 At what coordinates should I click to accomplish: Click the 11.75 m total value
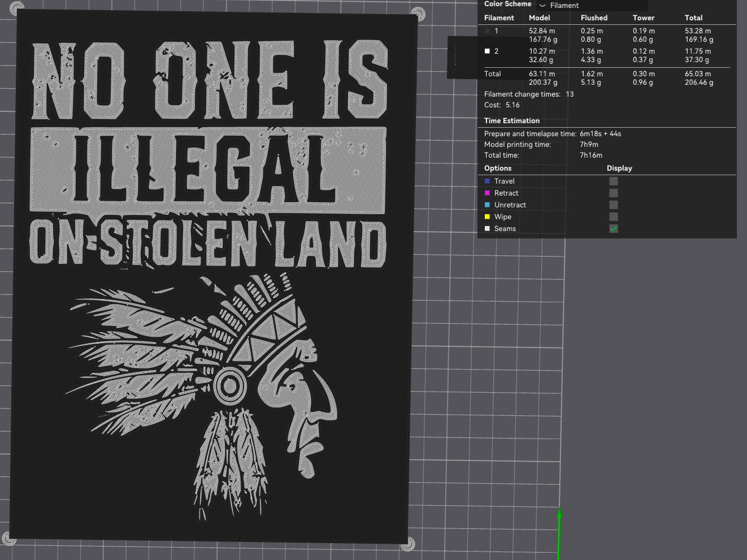click(x=698, y=51)
